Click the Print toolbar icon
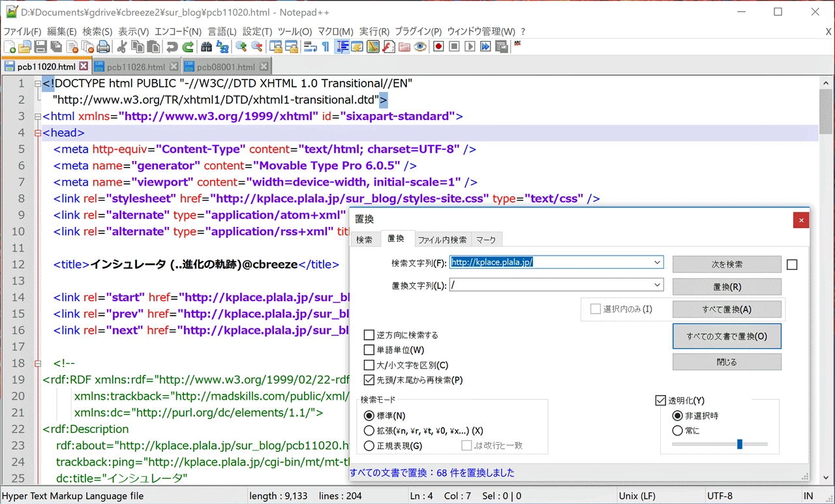 [x=103, y=47]
